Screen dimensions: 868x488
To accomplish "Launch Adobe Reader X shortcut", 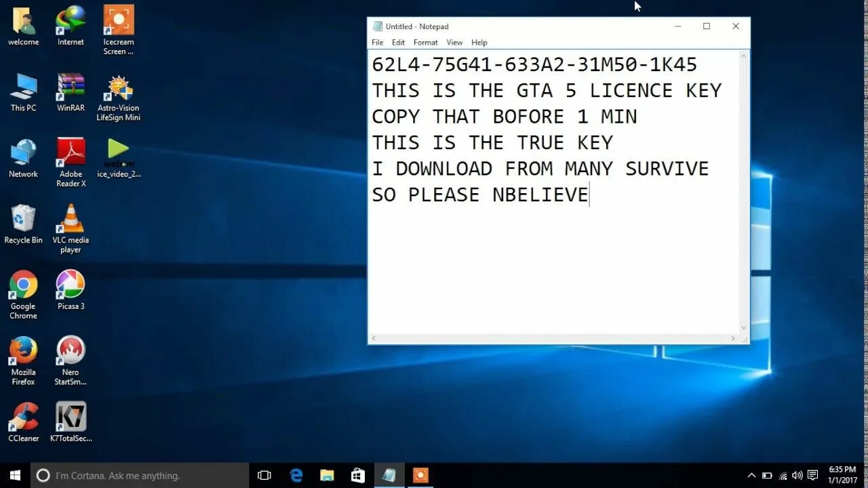I will pos(71,163).
